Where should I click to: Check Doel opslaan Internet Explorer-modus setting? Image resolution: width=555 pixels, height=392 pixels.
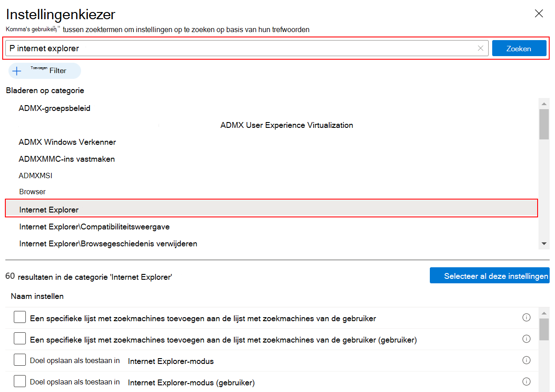tap(20, 360)
